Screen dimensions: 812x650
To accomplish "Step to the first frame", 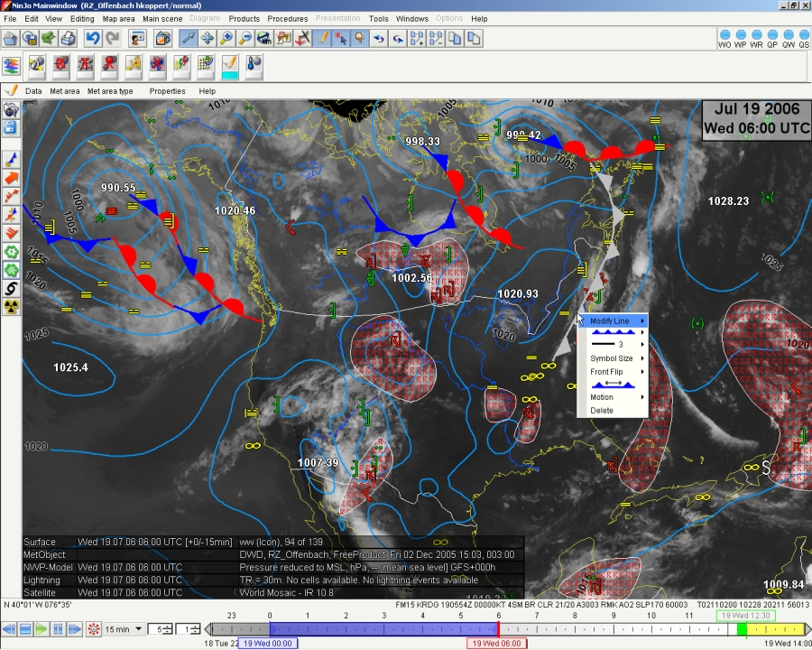I will coord(8,629).
